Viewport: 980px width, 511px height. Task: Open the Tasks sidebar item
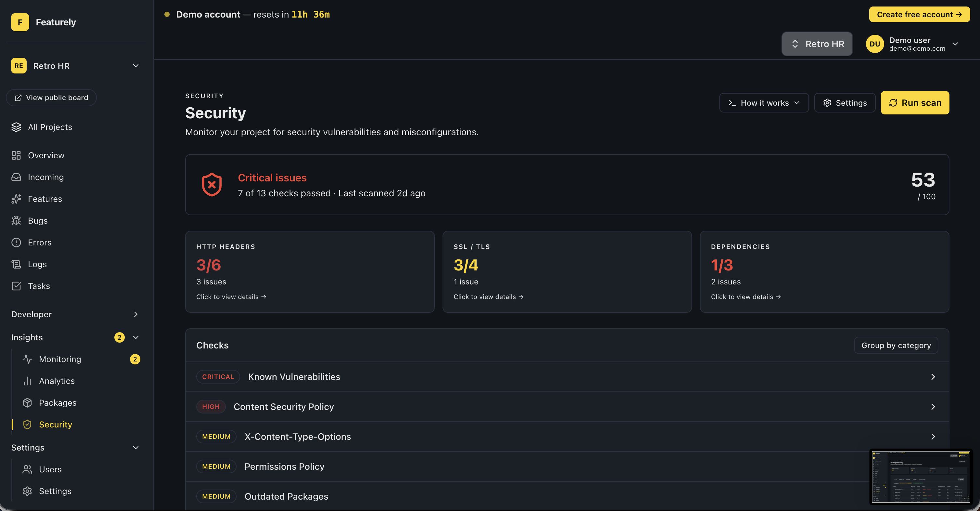point(38,286)
